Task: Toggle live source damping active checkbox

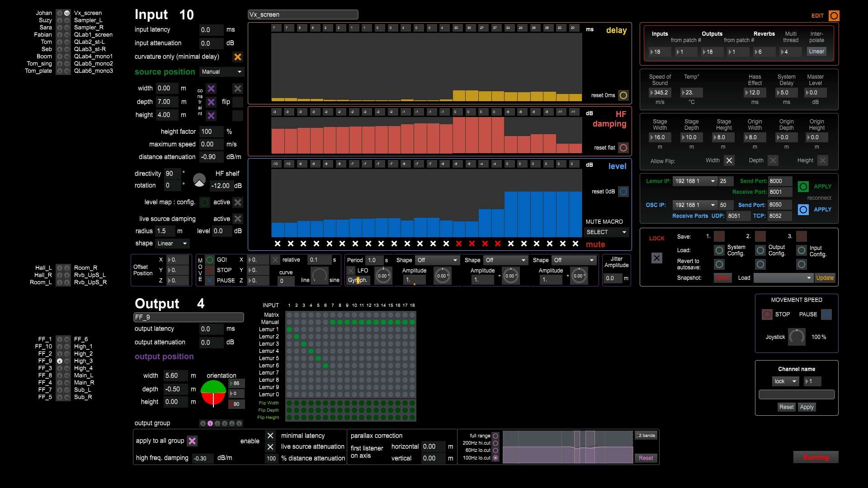Action: point(238,219)
